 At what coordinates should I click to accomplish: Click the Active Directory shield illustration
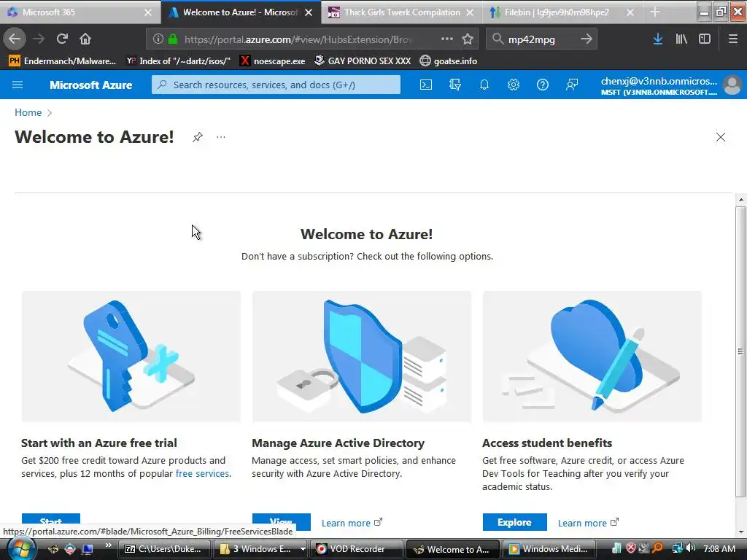pyautogui.click(x=362, y=356)
